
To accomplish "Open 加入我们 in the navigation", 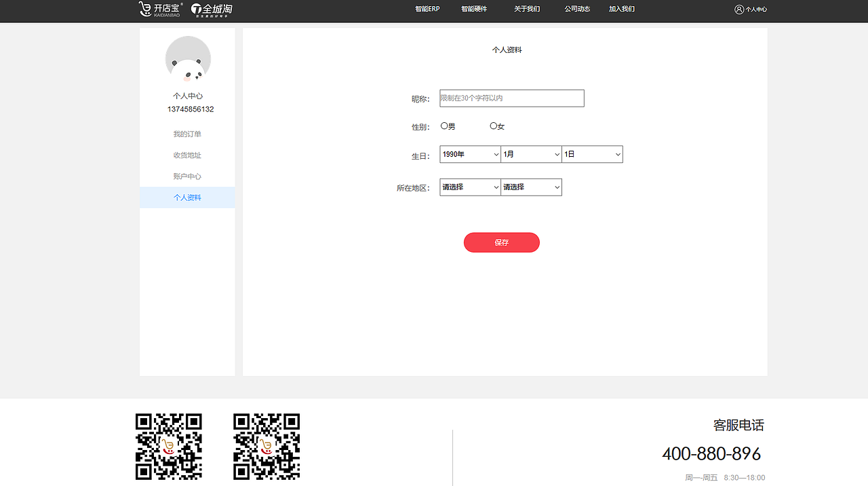I will pyautogui.click(x=622, y=9).
